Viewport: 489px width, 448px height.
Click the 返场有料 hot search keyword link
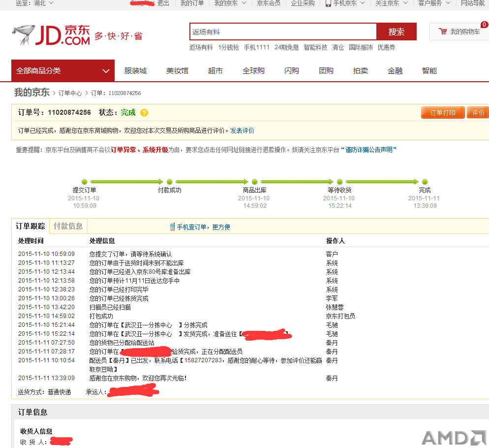(201, 47)
